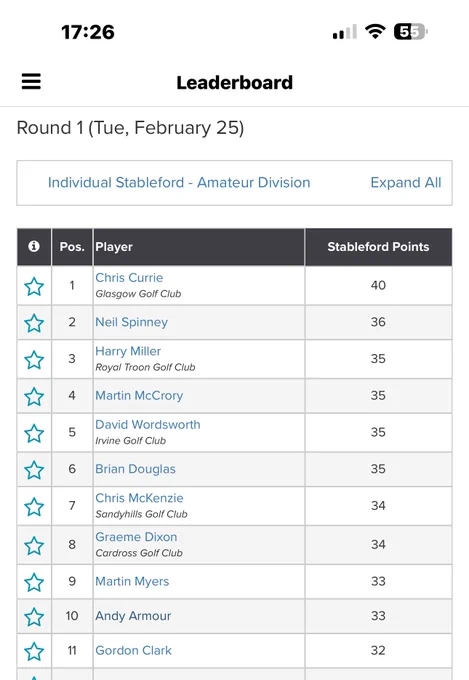Star Harry Miller as a favorite
This screenshot has height=680, width=469.
point(34,360)
